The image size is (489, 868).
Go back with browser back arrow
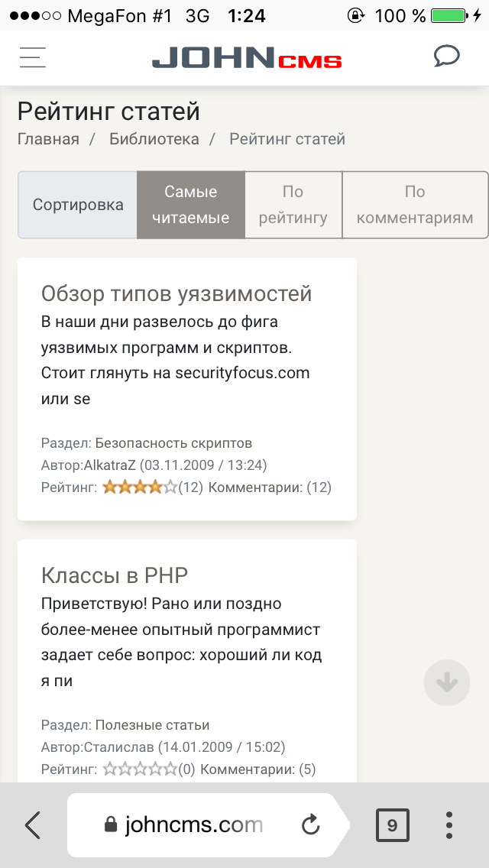[x=33, y=825]
